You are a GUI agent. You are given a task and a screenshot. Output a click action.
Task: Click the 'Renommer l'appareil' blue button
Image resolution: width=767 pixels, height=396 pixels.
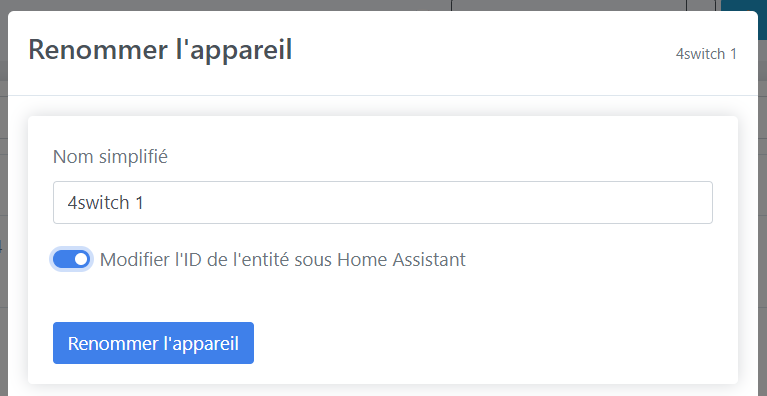point(153,343)
